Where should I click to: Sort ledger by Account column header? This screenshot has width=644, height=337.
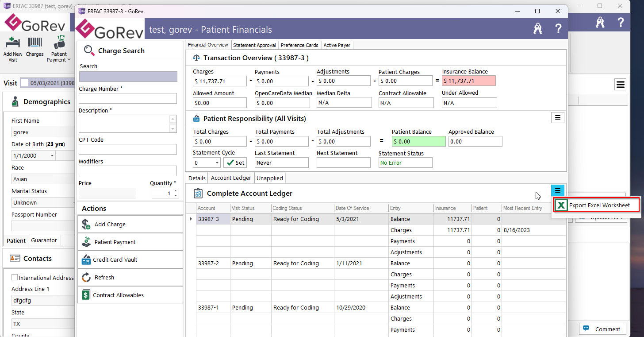213,208
